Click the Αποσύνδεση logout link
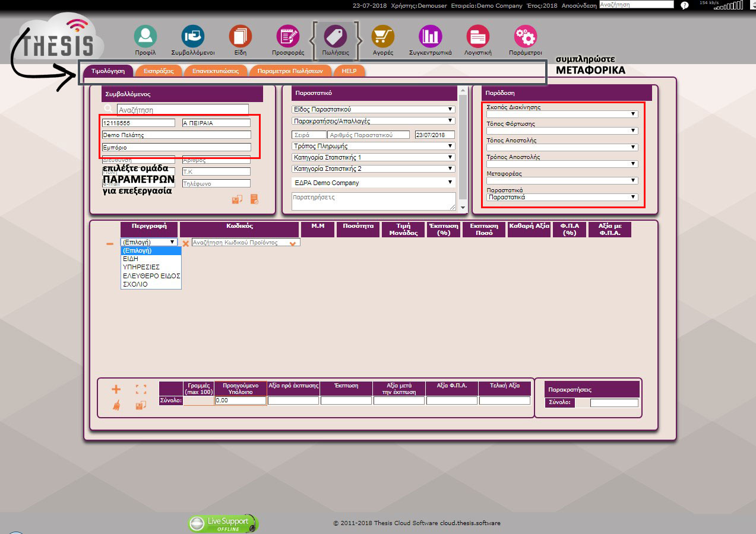Screen dimensions: 756x534 point(580,5)
